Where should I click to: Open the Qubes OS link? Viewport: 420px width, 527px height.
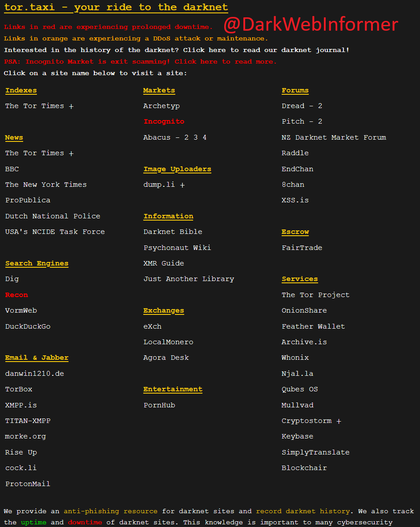point(299,389)
